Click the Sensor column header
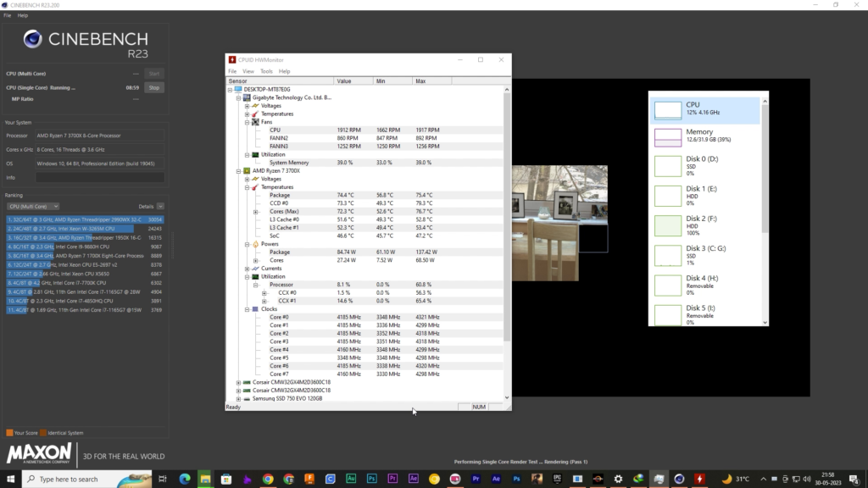Screen dimensions: 868x488 [280, 80]
